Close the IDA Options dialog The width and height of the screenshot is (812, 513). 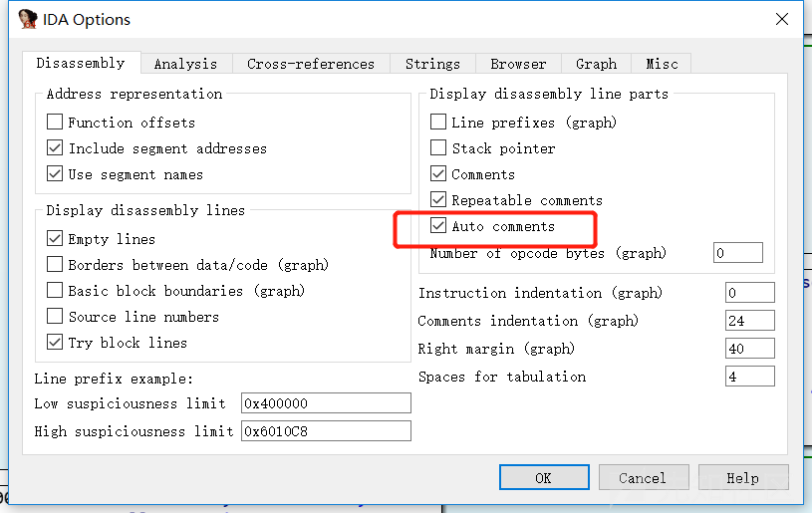[781, 19]
